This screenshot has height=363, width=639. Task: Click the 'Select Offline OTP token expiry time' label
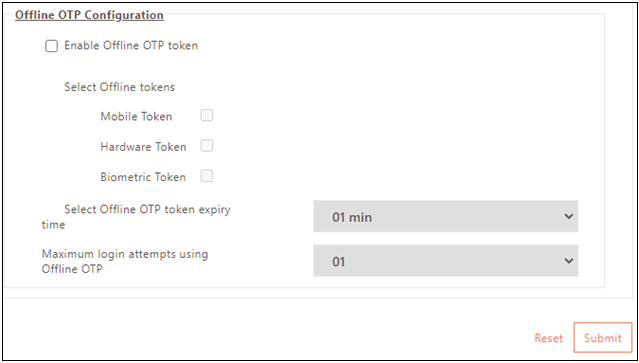(x=136, y=217)
